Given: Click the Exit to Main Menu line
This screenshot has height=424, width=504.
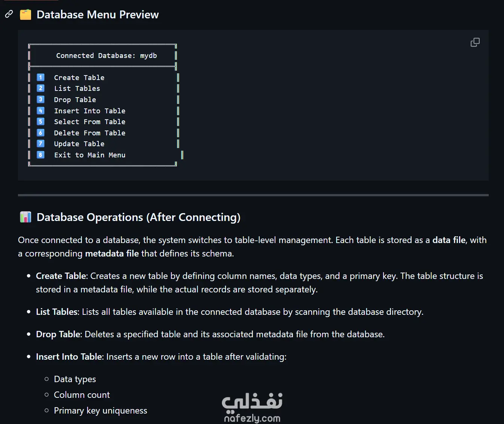Looking at the screenshot, I should click(x=90, y=155).
